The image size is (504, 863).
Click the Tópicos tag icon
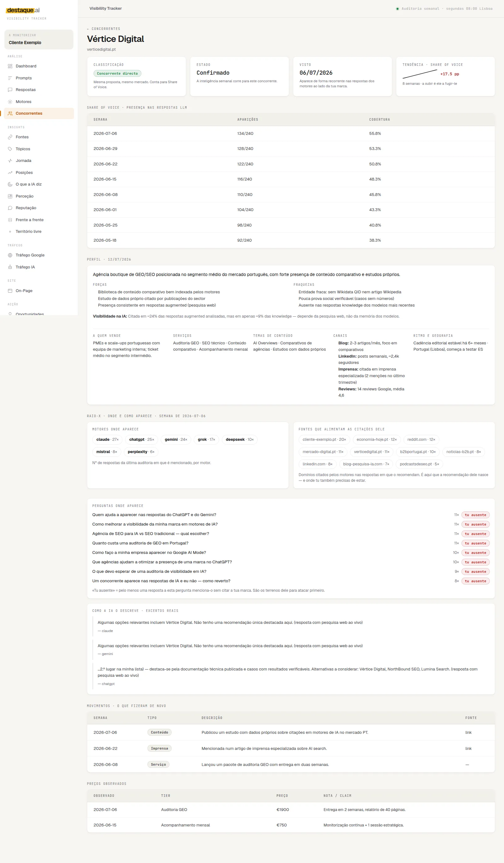click(x=10, y=149)
